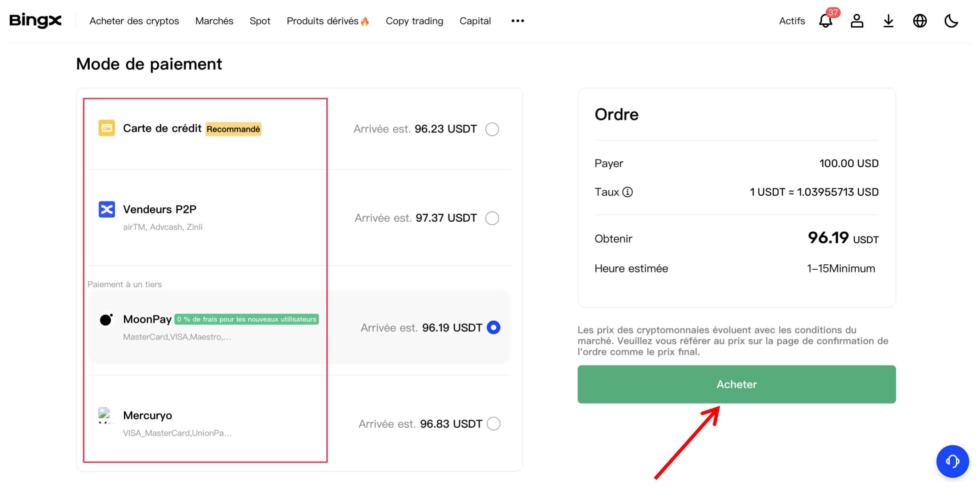
Task: Open Acheter des cryptos menu
Action: (134, 21)
